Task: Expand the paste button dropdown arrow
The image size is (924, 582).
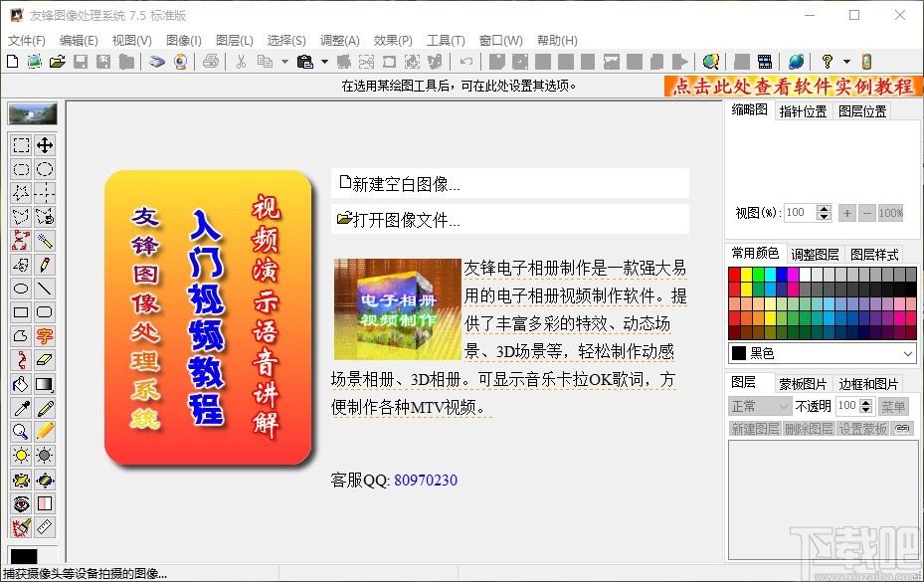Action: point(323,62)
